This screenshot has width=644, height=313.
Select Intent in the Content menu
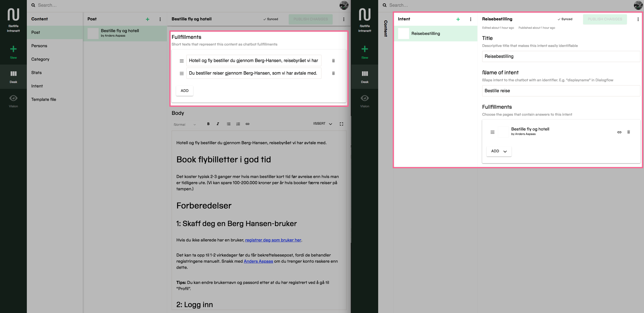(x=37, y=86)
